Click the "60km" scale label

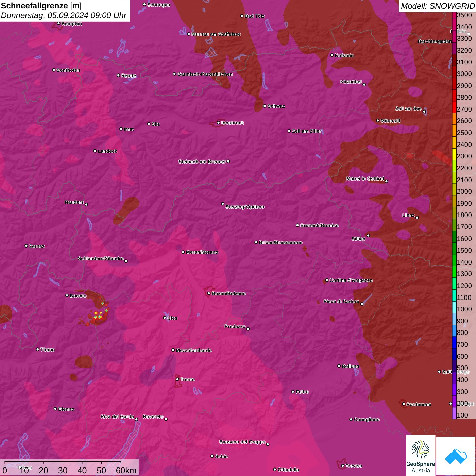tap(126, 471)
